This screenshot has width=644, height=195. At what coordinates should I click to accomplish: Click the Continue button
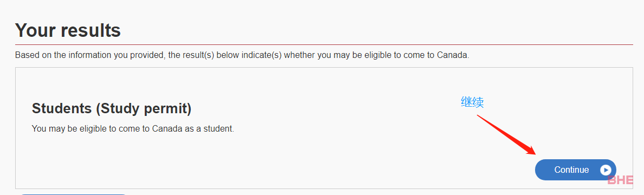coord(575,170)
